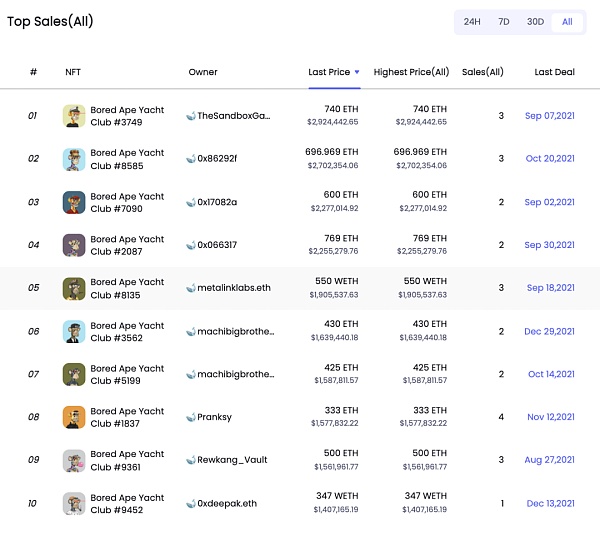
Task: Select the Bored Ape #7090 avatar icon
Action: [x=74, y=202]
